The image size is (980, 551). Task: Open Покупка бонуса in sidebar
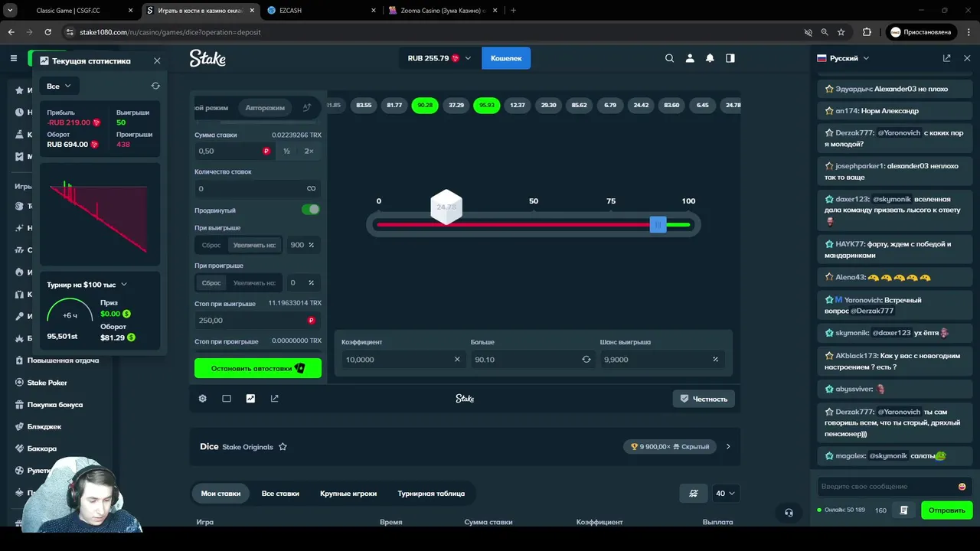coord(55,405)
